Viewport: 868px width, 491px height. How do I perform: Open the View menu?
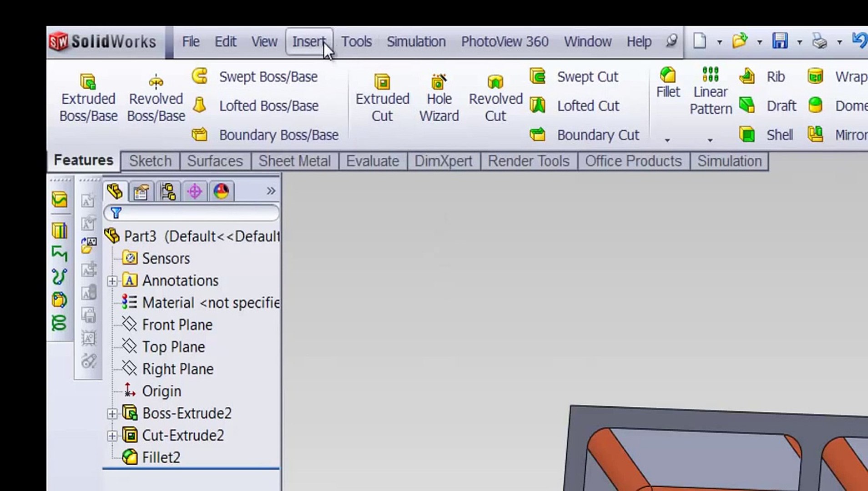(x=264, y=41)
